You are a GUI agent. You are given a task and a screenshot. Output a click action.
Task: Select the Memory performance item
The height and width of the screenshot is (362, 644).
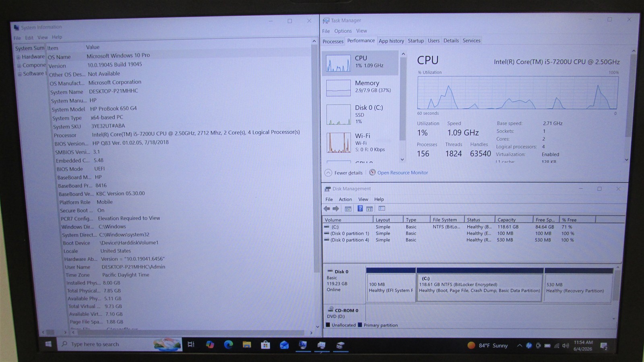point(360,87)
